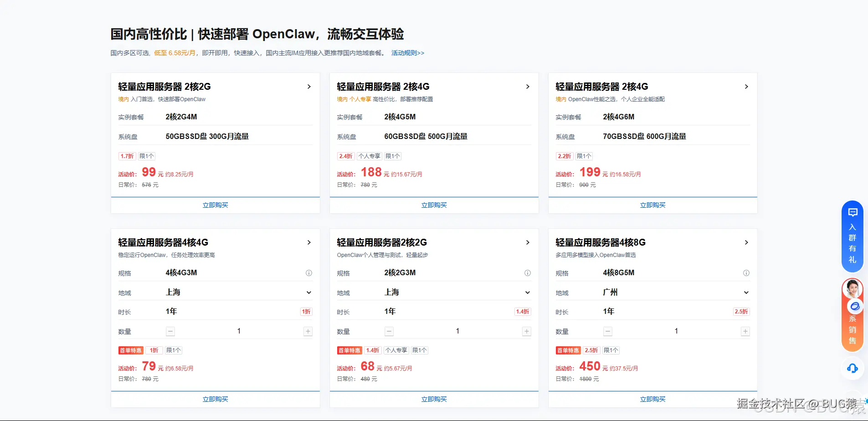Show info for the 2核2G3M spec
Image resolution: width=868 pixels, height=421 pixels.
tap(528, 273)
